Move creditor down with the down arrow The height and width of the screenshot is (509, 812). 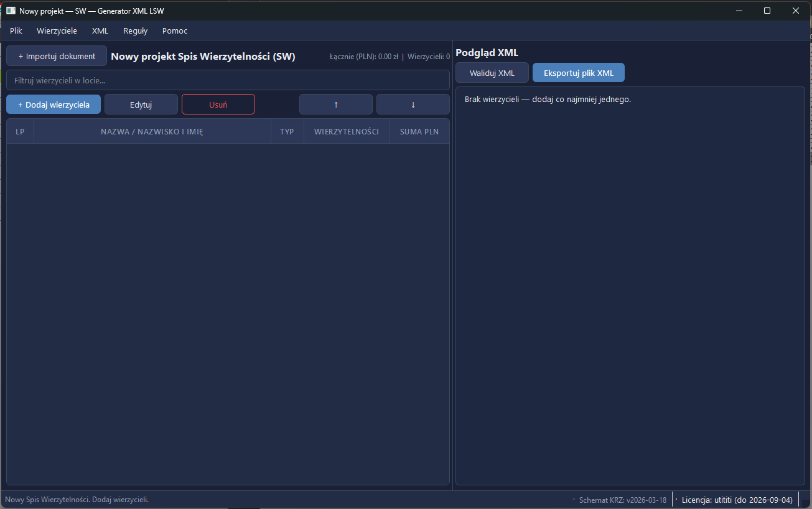click(x=413, y=105)
